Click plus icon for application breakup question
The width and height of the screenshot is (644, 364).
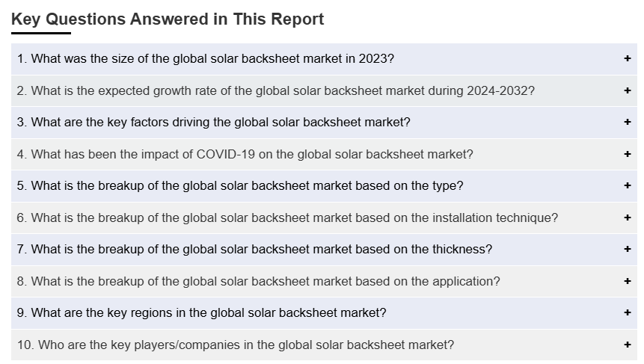[627, 282]
